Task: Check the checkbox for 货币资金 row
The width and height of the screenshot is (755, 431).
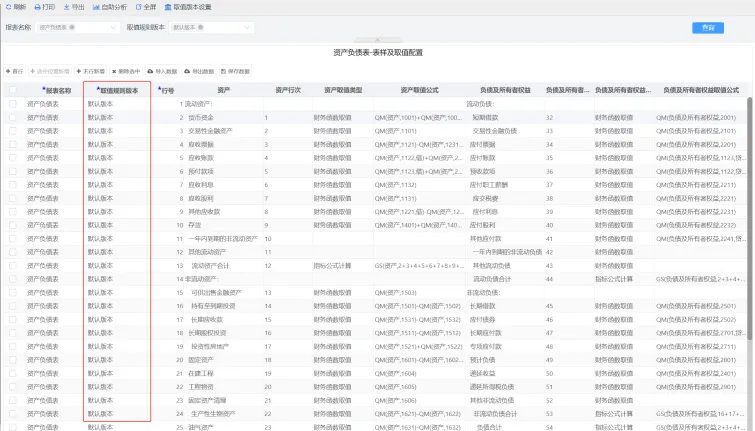Action: point(13,117)
